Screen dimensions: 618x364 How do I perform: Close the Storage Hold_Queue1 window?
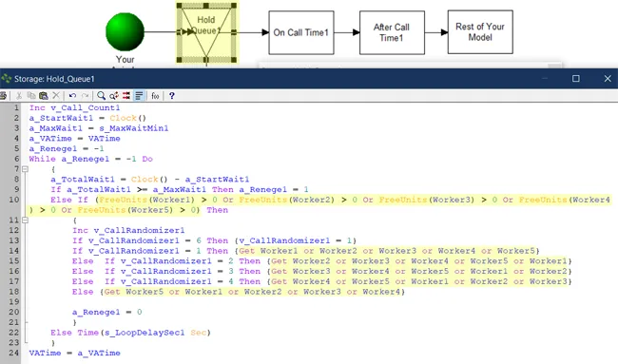(x=608, y=78)
